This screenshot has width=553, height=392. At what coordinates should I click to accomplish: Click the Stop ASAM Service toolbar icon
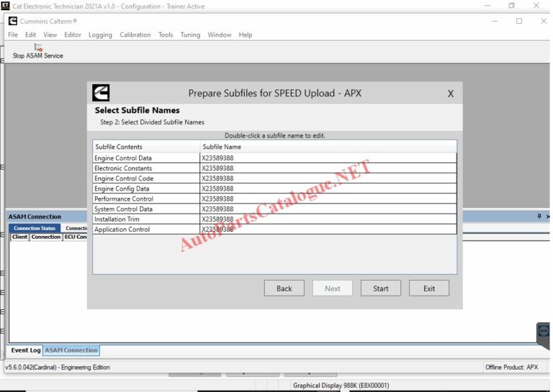click(x=38, y=47)
